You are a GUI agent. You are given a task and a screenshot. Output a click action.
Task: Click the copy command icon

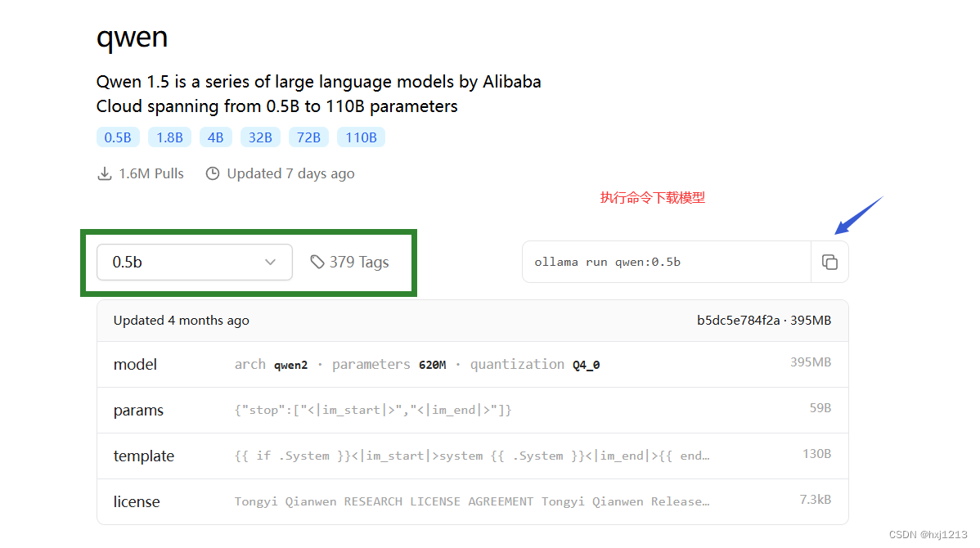click(x=829, y=263)
